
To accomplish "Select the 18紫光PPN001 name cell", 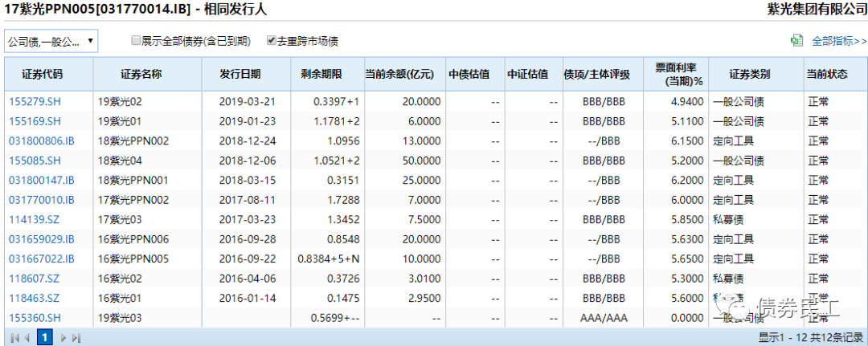I will (148, 180).
